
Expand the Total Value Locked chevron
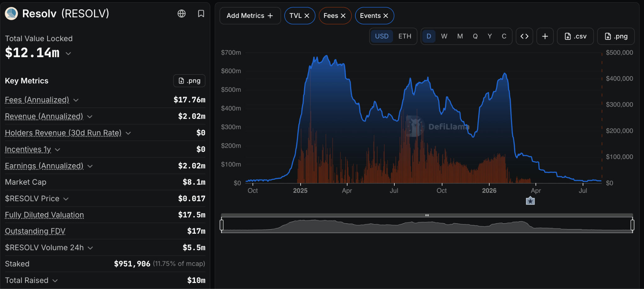68,53
